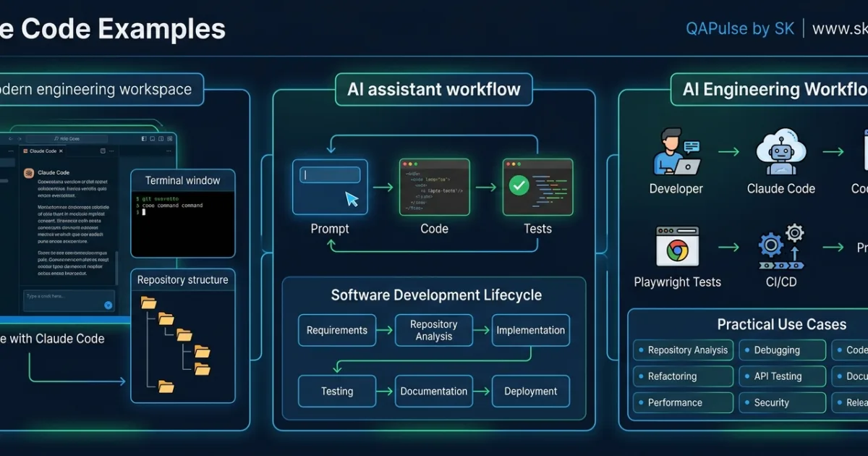
Task: Open the lifecycle Repository Analysis step
Action: pos(434,330)
